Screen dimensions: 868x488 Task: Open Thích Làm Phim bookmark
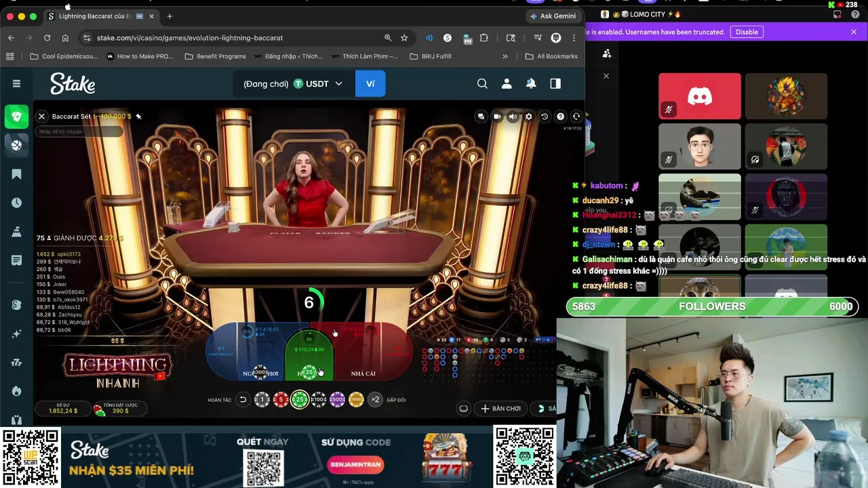click(364, 56)
